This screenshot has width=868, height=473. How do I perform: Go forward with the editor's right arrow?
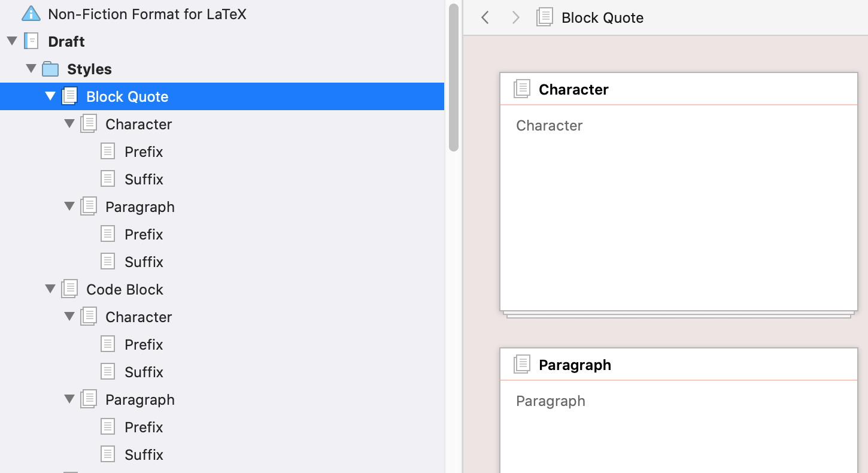[x=515, y=17]
